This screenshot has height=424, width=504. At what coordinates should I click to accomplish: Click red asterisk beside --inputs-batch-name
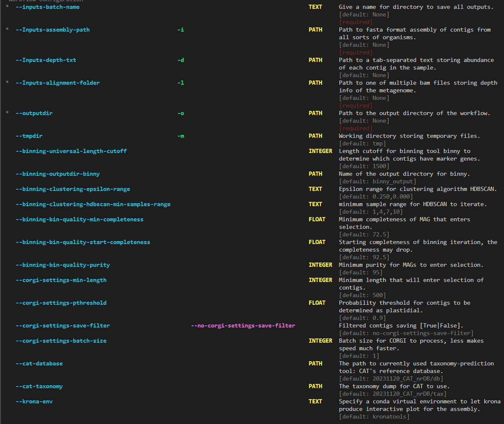pos(7,7)
